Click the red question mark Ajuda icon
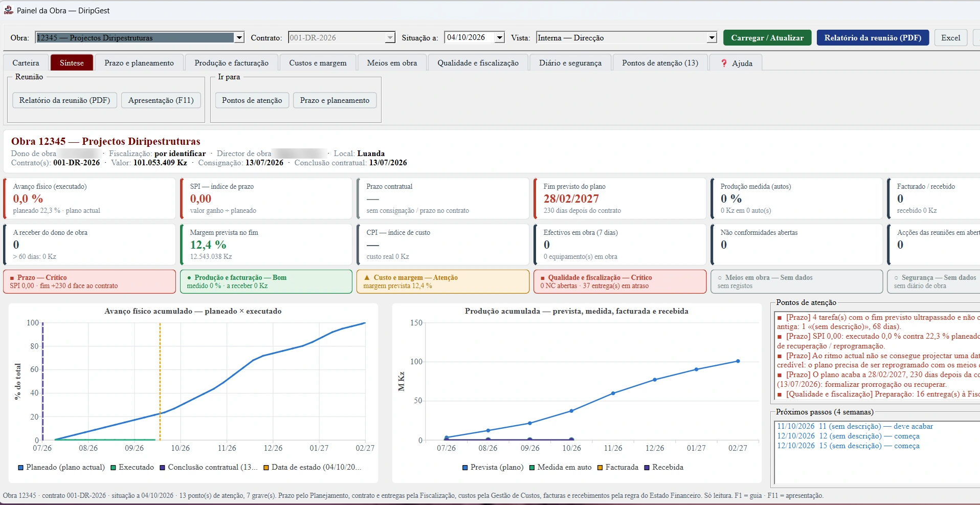The height and width of the screenshot is (505, 980). pyautogui.click(x=724, y=63)
